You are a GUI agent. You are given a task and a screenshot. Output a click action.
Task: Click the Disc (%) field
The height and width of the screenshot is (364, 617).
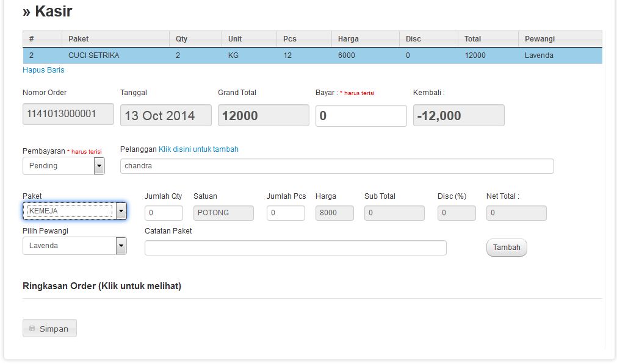point(456,213)
